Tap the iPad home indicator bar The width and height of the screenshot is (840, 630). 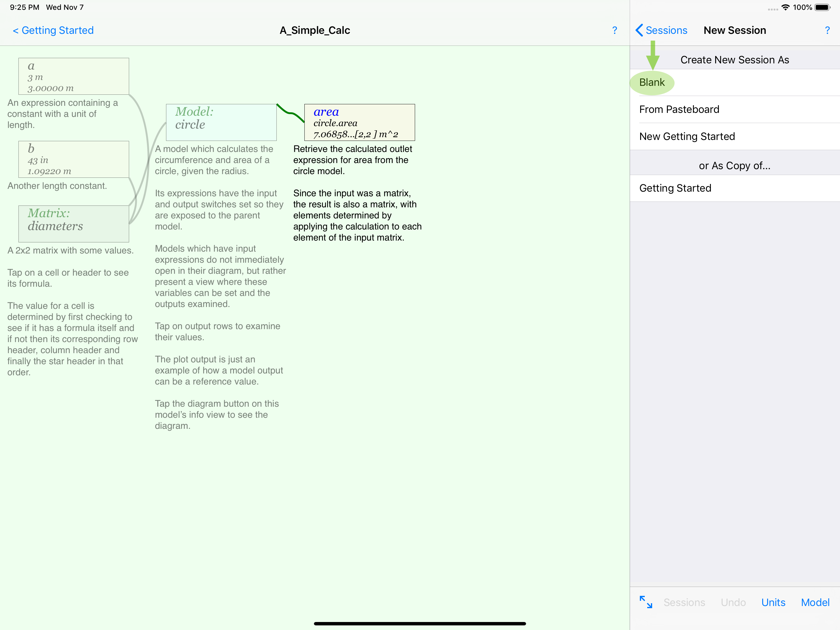420,623
